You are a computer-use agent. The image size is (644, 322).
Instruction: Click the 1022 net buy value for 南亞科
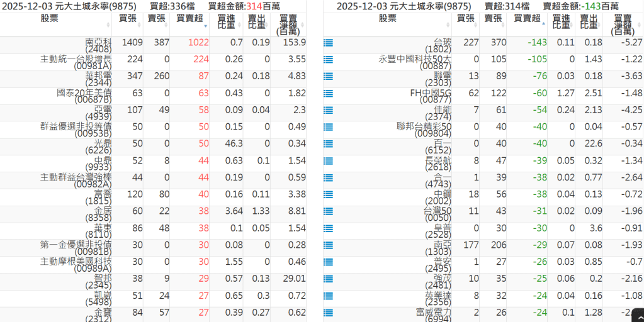click(x=198, y=43)
